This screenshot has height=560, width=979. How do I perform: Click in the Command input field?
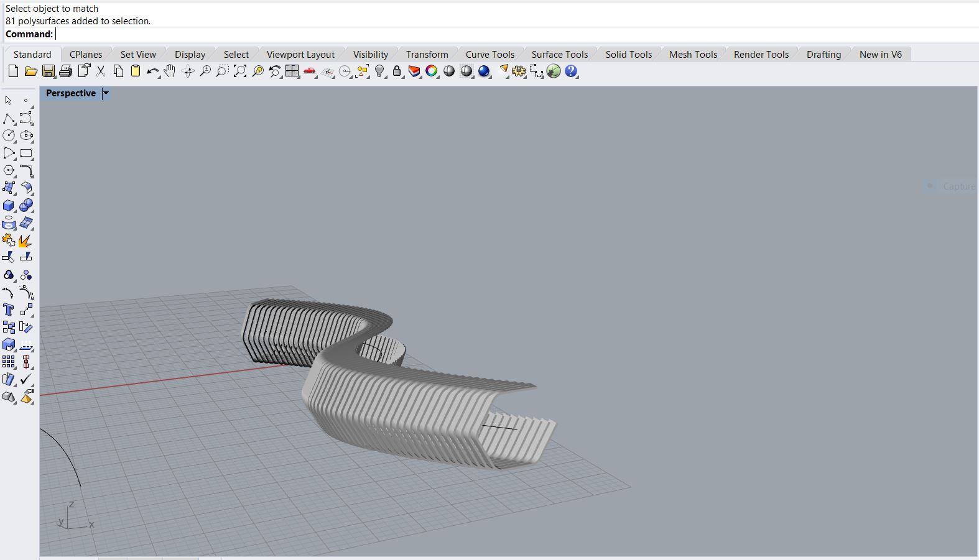click(516, 34)
